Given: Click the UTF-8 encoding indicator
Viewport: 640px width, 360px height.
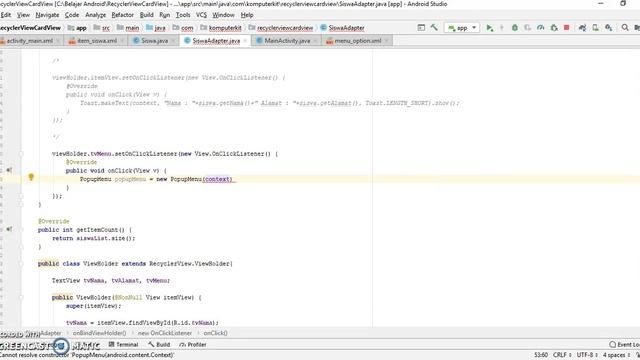Looking at the screenshot, I should [x=587, y=355].
